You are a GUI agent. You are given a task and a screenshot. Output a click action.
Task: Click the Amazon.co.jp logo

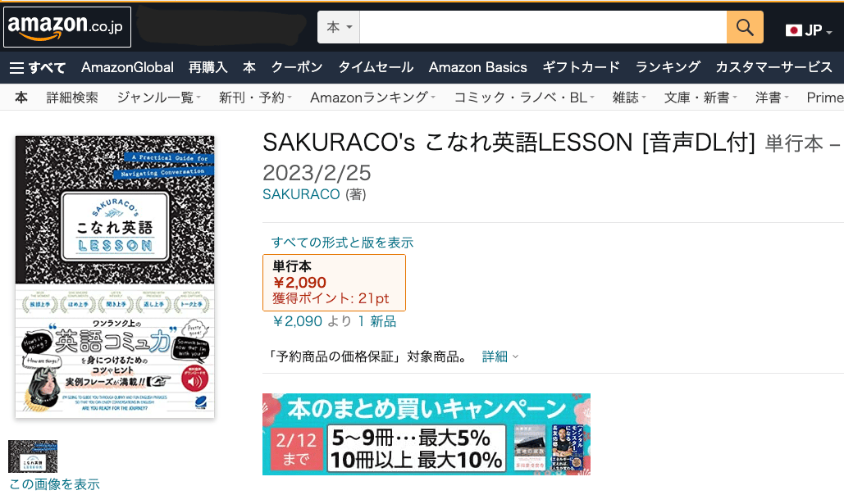point(67,27)
